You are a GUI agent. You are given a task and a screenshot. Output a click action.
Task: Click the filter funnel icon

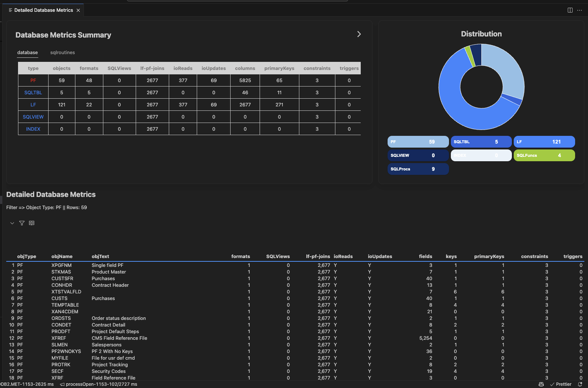22,223
